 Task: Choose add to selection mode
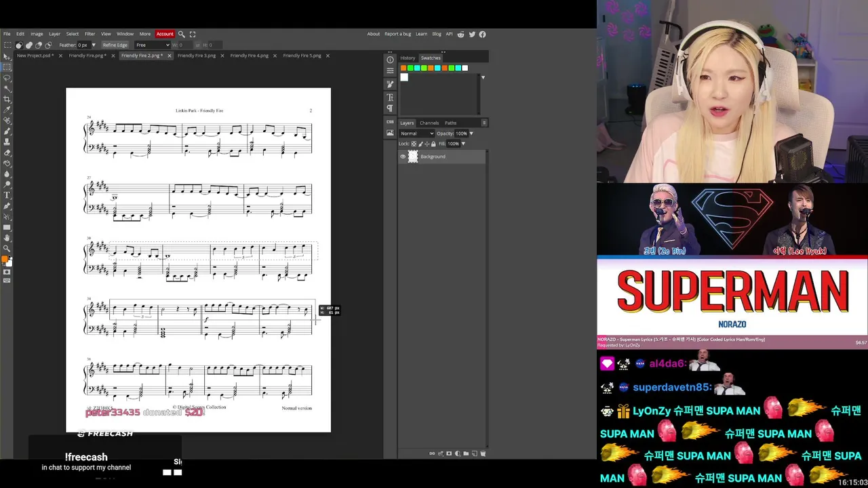[28, 45]
